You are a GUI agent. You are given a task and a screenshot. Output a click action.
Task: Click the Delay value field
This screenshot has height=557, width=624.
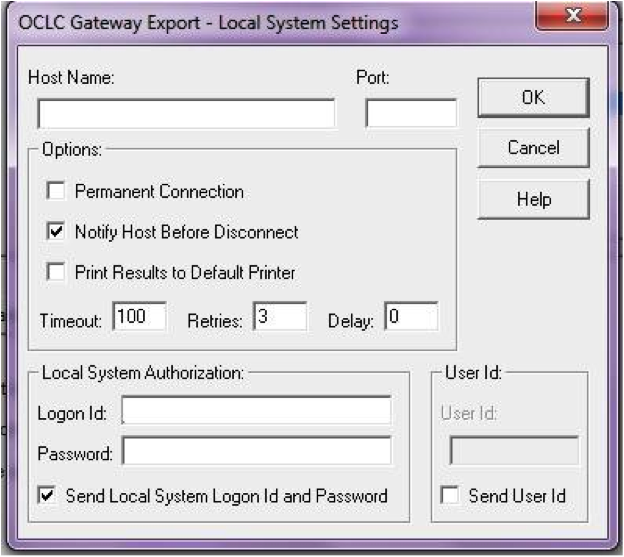[411, 316]
